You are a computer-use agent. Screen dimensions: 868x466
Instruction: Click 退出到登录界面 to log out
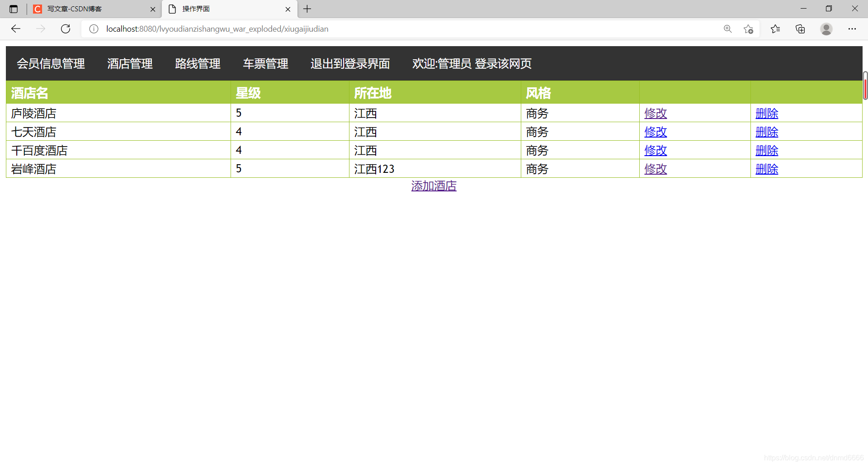(350, 63)
